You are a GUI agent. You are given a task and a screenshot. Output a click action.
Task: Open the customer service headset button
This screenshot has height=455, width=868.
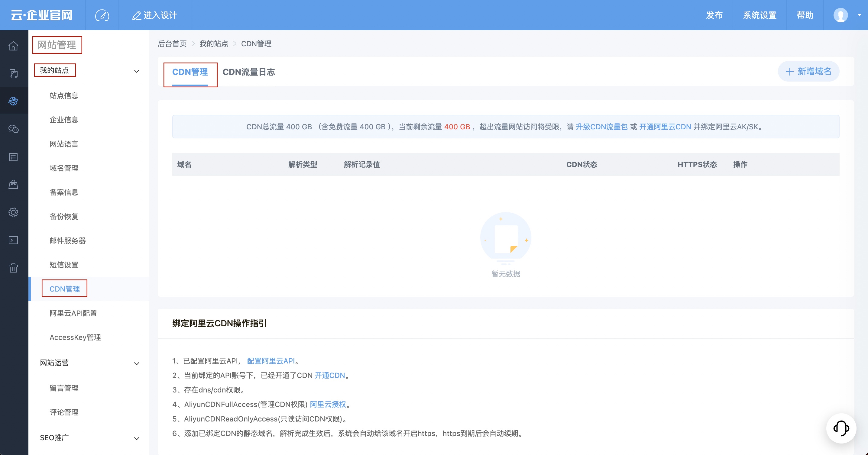click(x=841, y=428)
